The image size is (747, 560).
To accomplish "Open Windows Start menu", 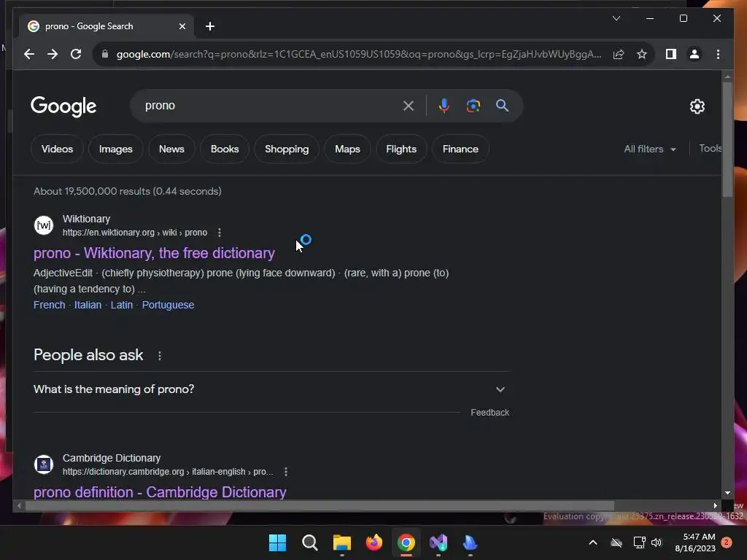I will pos(277,542).
